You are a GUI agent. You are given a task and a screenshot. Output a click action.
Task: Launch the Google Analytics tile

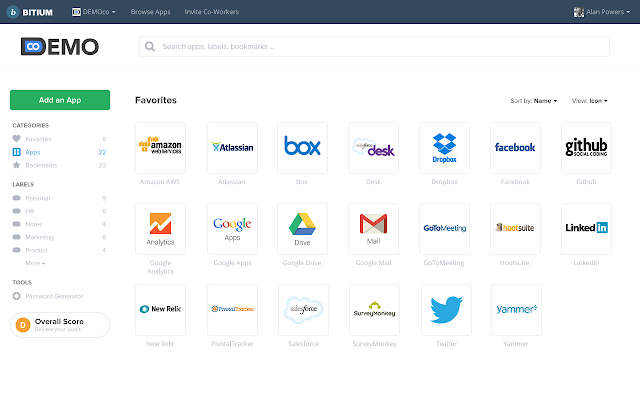tap(160, 229)
